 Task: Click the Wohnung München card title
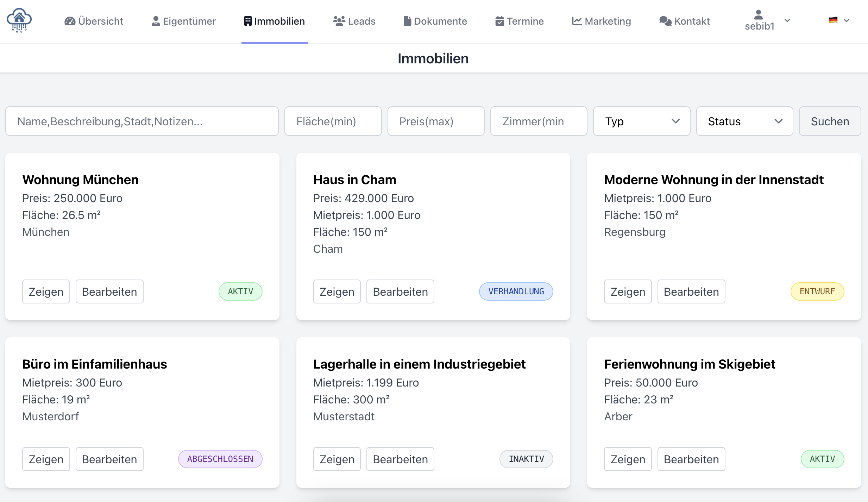(80, 180)
